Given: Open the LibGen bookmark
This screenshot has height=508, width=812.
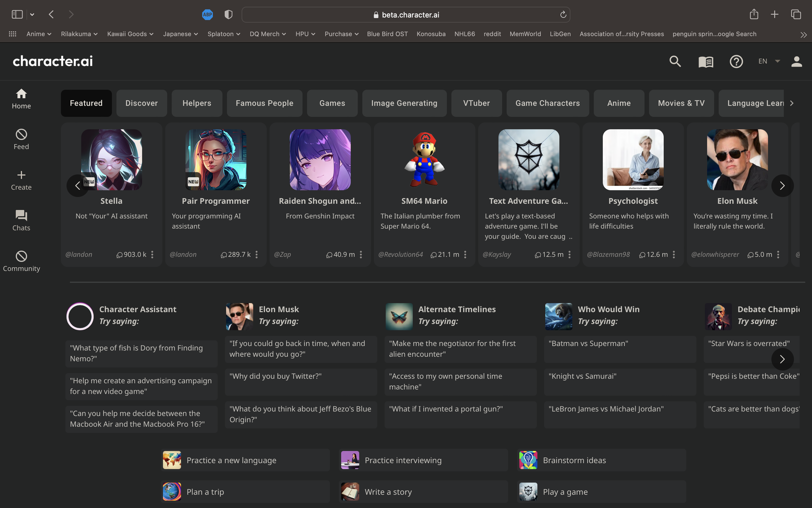Looking at the screenshot, I should click(560, 34).
